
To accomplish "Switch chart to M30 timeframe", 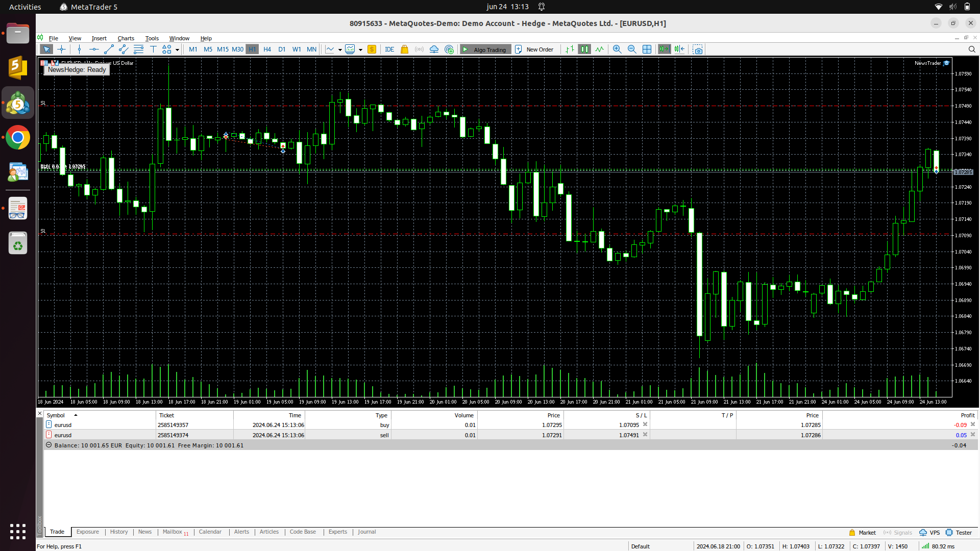I will point(237,49).
